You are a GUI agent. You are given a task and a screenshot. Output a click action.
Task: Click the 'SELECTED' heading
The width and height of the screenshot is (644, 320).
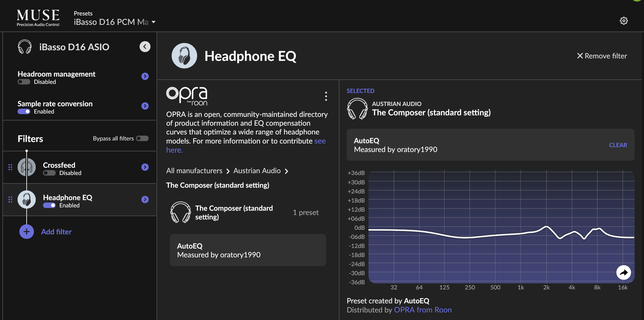pyautogui.click(x=361, y=91)
